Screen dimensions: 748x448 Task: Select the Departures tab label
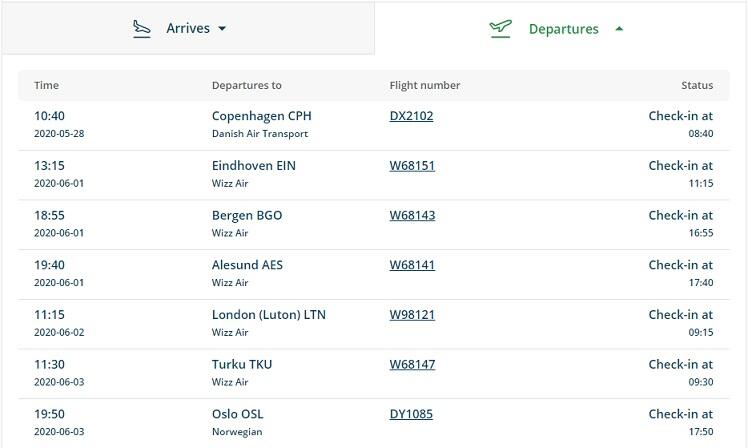coord(563,29)
